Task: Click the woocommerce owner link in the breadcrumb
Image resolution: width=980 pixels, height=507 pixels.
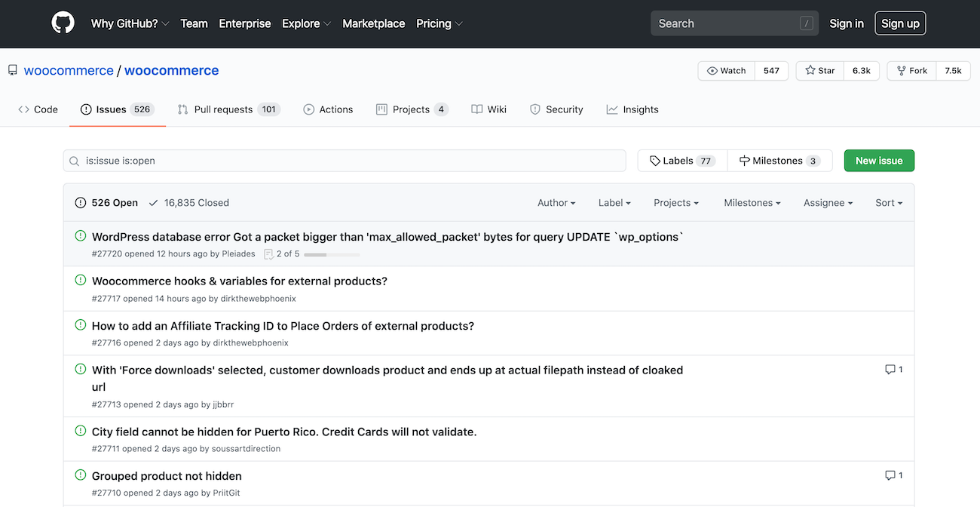Action: point(69,70)
